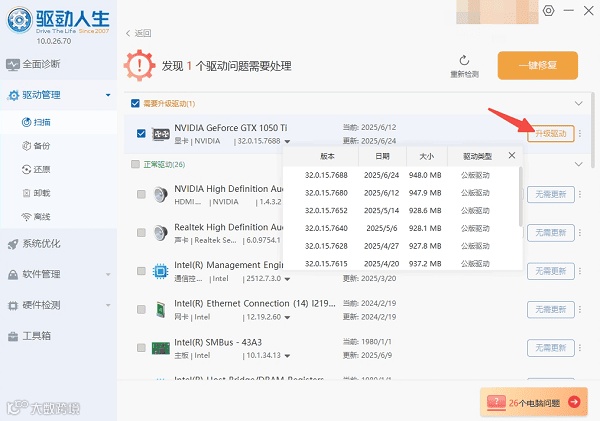600x421 pixels.
Task: Check Intel Ethernet Connection checkbox
Action: 141,309
